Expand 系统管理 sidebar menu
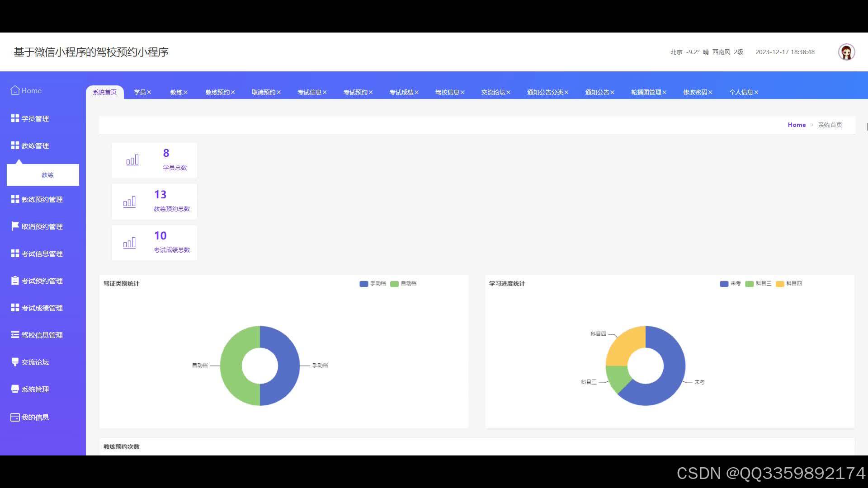 [x=43, y=389]
